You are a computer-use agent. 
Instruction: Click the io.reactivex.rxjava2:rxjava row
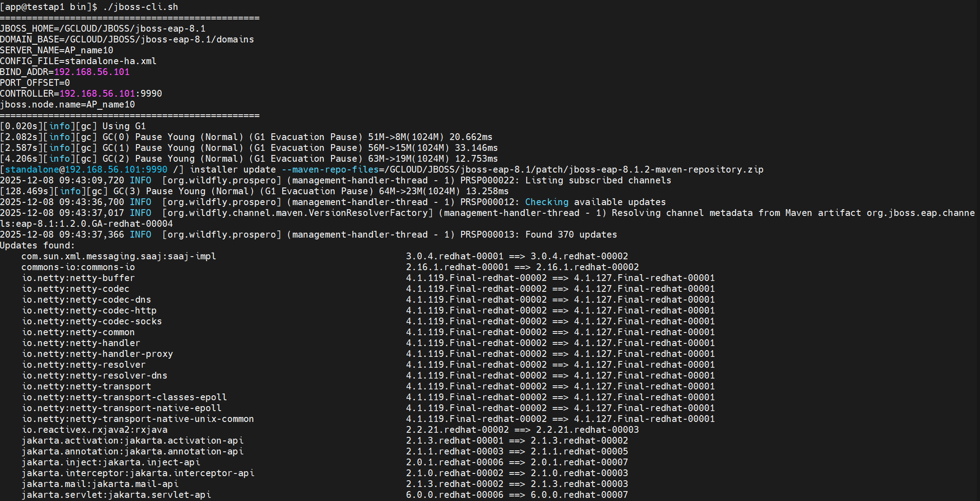[x=94, y=430]
